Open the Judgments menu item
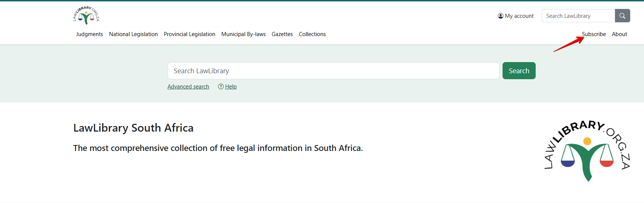This screenshot has height=203, width=644. tap(89, 34)
